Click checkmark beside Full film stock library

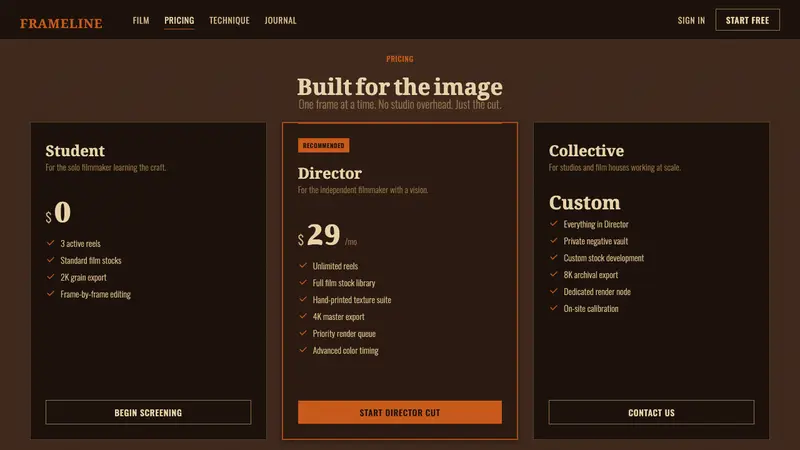[303, 283]
